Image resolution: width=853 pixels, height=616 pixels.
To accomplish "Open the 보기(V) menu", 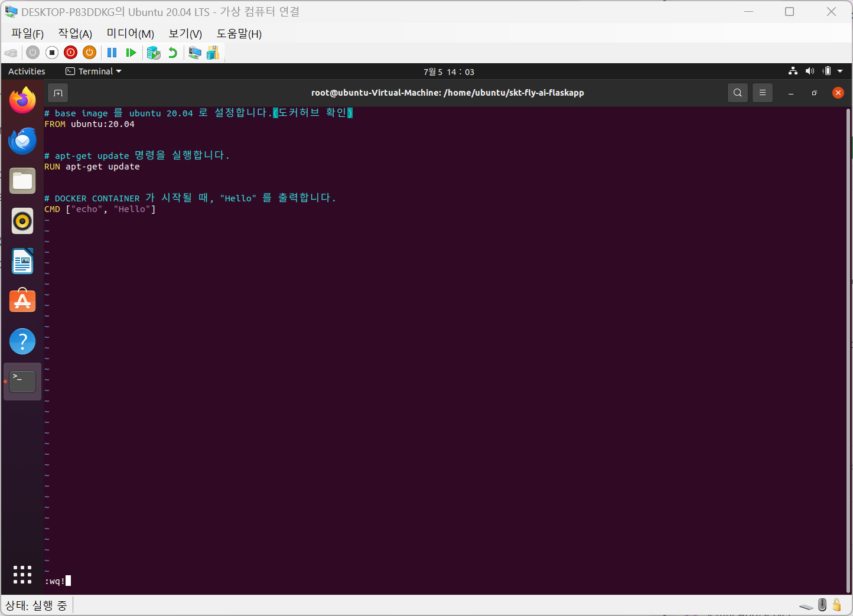I will click(185, 34).
